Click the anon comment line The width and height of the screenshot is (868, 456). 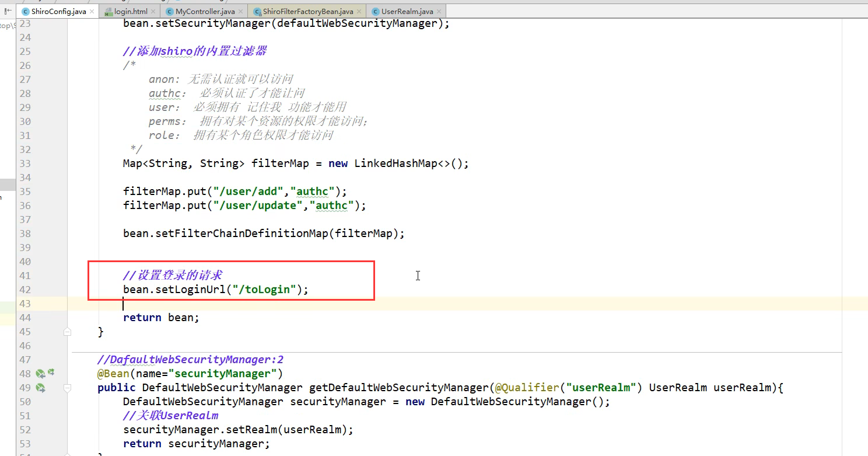(220, 79)
